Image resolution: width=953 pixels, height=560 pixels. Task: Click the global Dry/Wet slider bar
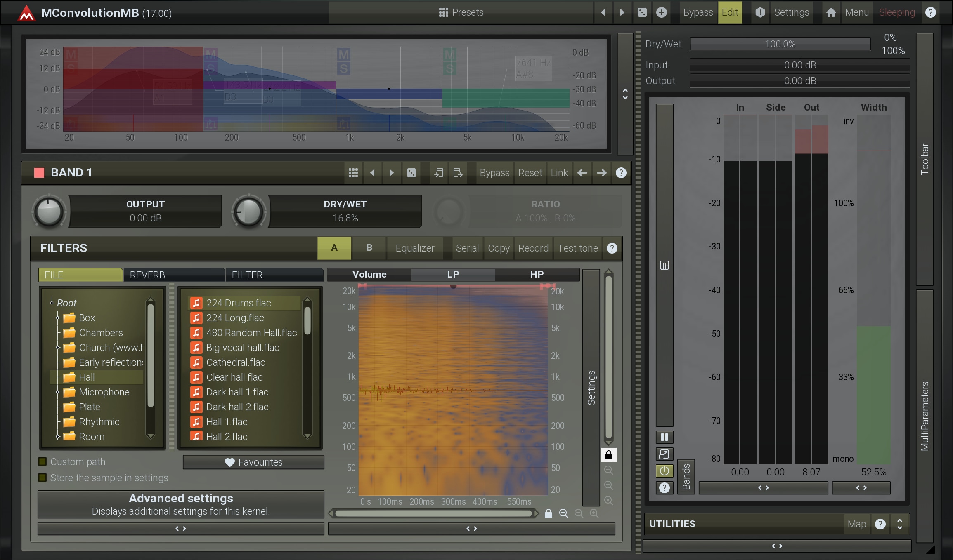point(780,44)
